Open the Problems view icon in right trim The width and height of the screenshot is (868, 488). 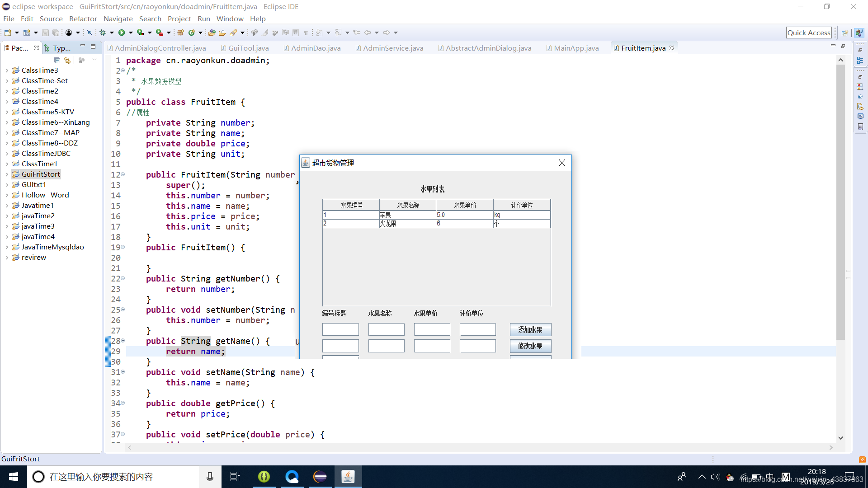point(860,86)
